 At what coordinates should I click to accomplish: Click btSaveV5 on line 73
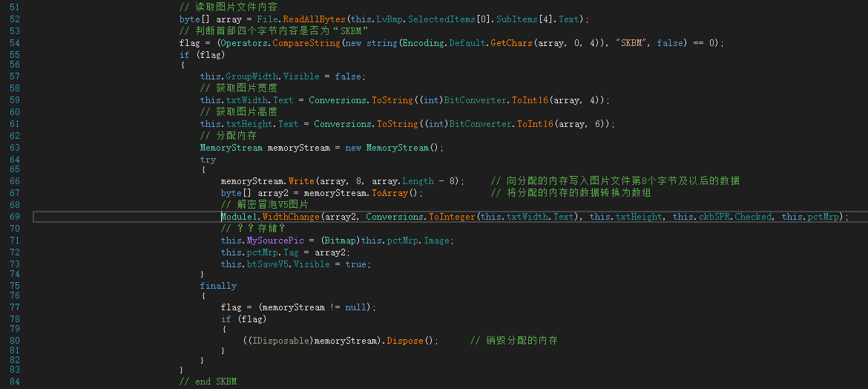[267, 264]
